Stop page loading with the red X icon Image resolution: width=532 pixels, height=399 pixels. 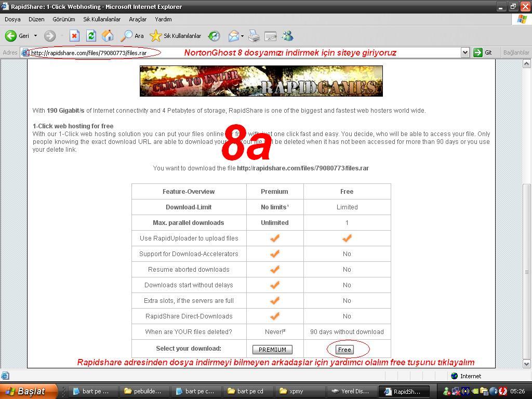coord(74,36)
